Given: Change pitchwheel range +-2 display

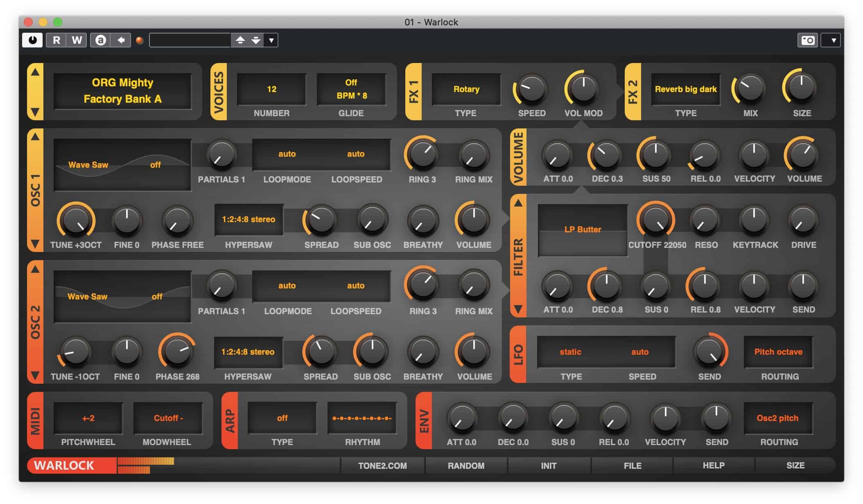Looking at the screenshot, I should pos(88,418).
